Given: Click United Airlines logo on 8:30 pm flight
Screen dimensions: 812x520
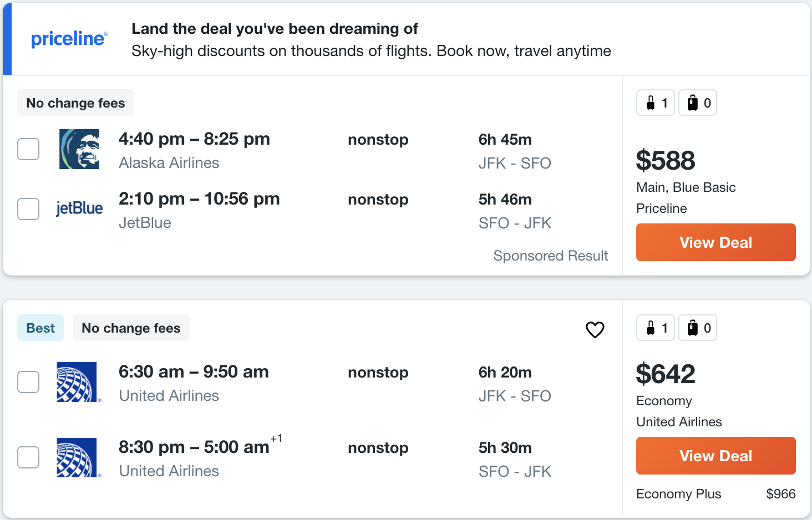Looking at the screenshot, I should (78, 457).
